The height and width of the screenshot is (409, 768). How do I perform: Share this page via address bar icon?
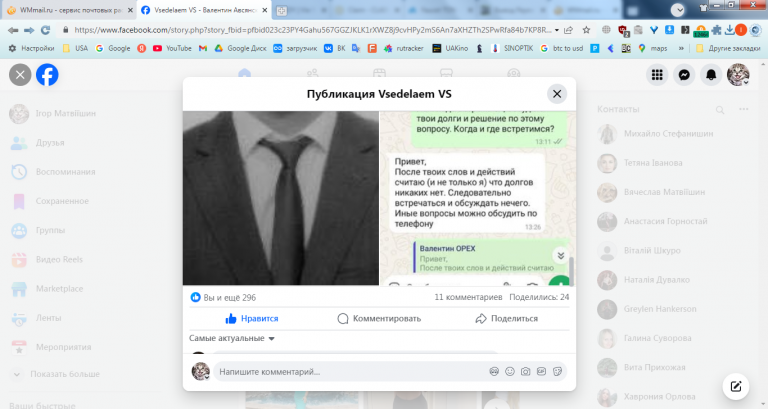click(569, 30)
